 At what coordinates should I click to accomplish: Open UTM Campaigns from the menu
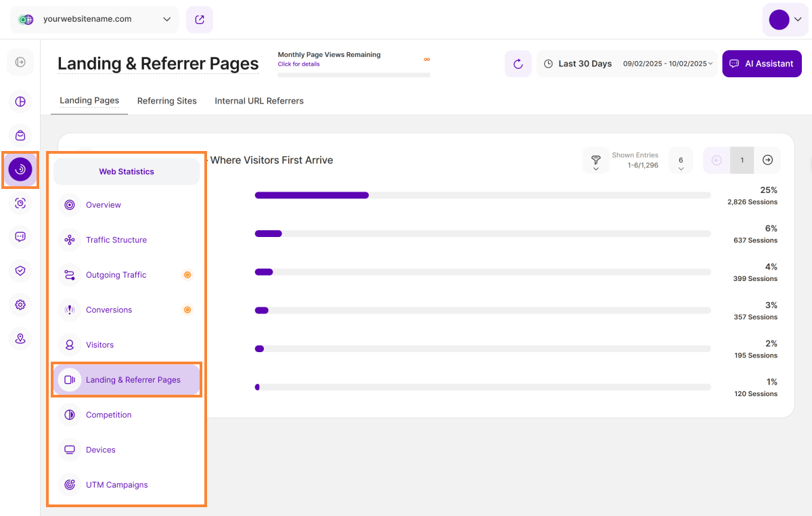[116, 485]
